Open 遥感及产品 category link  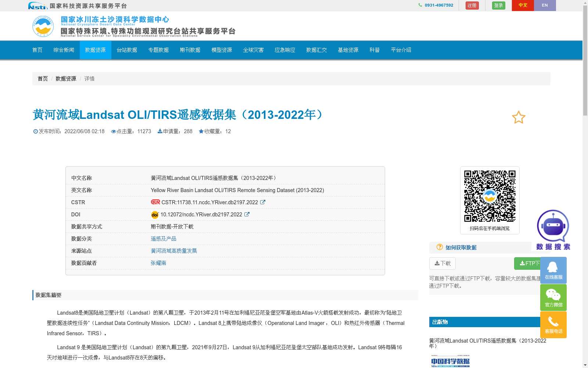164,239
